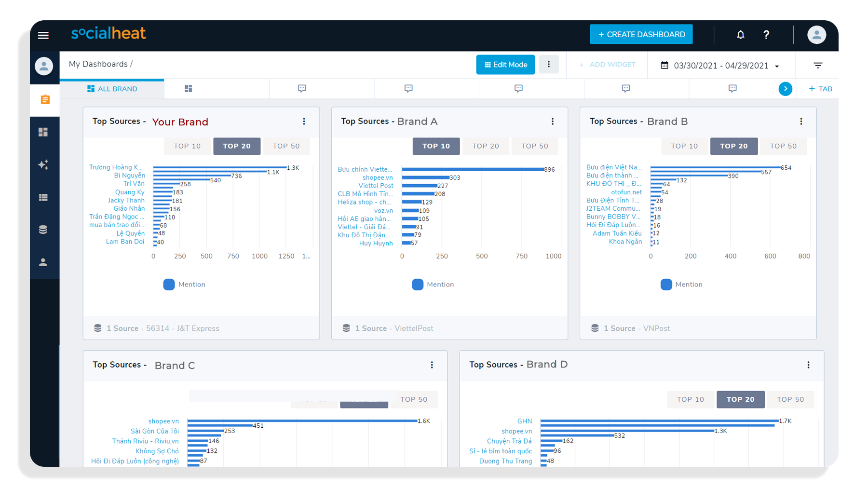Click the Create Dashboard button
The image size is (868, 489).
point(641,35)
